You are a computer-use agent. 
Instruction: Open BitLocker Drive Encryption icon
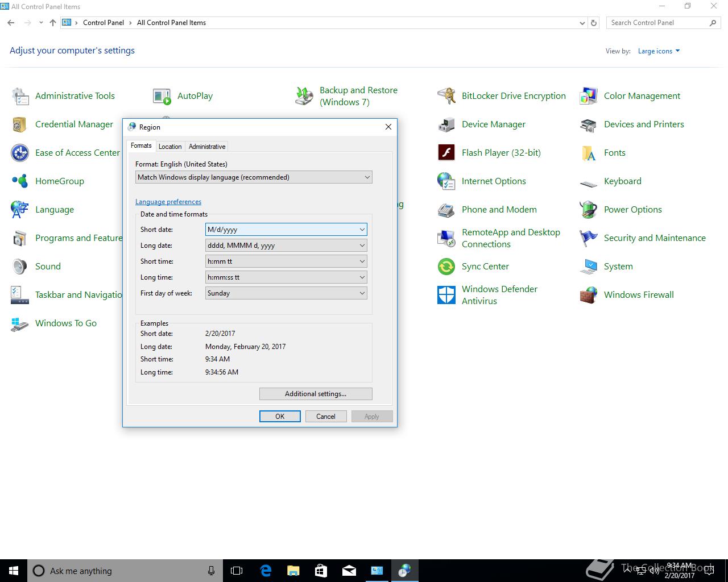[x=446, y=96]
